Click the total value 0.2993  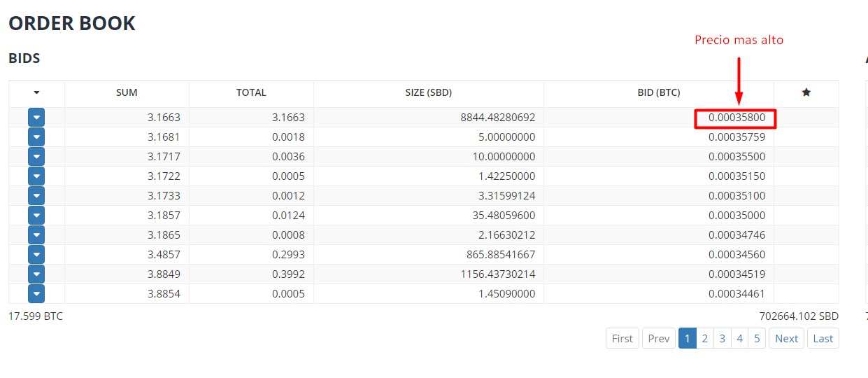(288, 255)
